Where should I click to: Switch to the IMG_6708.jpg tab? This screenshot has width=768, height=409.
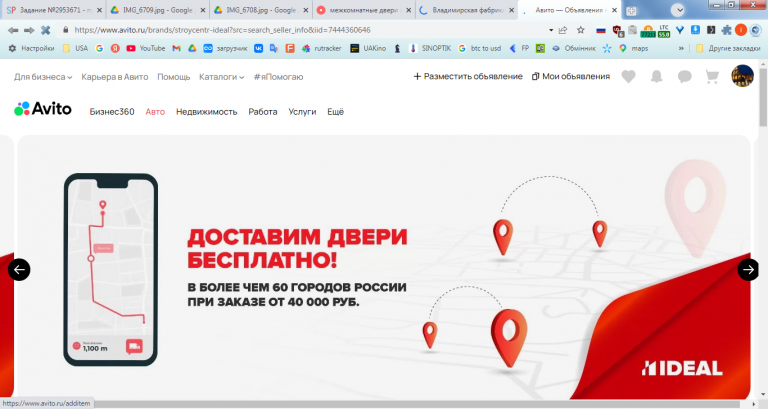tap(261, 10)
